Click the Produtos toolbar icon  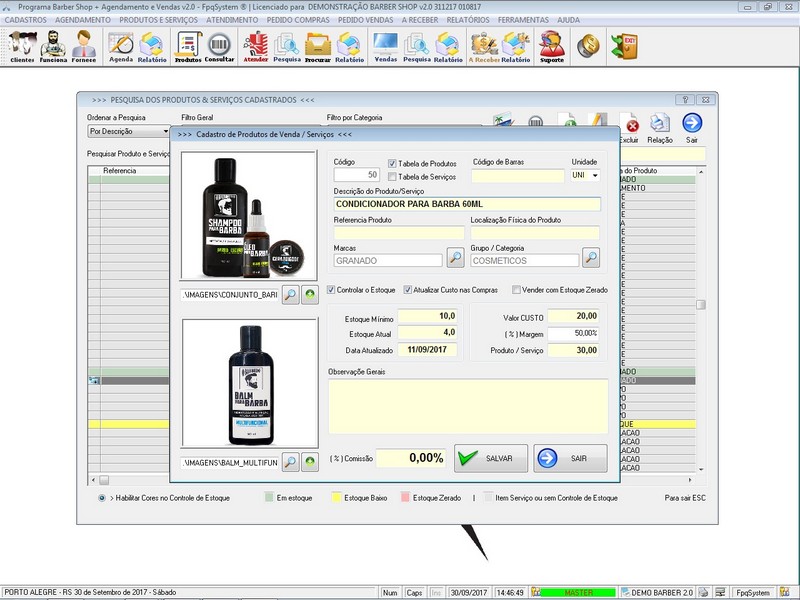pyautogui.click(x=187, y=46)
